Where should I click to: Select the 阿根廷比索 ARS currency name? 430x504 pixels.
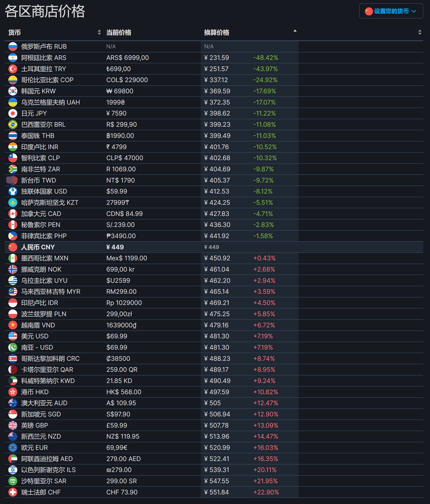(43, 58)
